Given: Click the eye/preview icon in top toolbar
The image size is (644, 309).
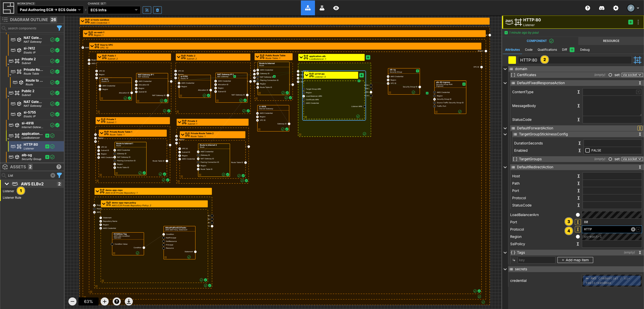Looking at the screenshot, I should pos(337,8).
